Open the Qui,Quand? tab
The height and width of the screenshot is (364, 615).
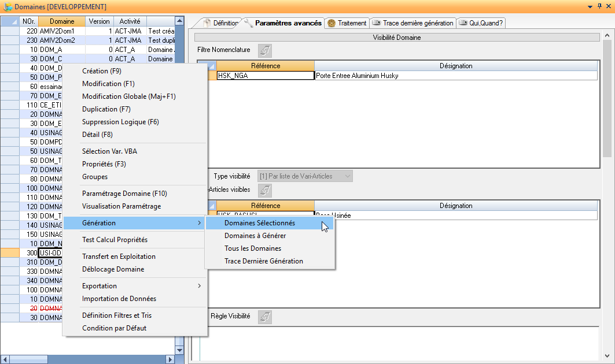pos(481,23)
